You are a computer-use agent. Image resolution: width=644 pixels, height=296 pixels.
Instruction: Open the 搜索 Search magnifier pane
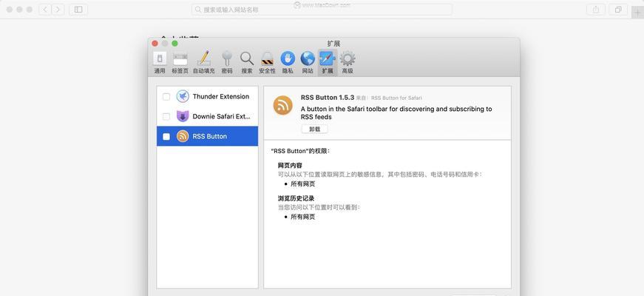coord(247,63)
